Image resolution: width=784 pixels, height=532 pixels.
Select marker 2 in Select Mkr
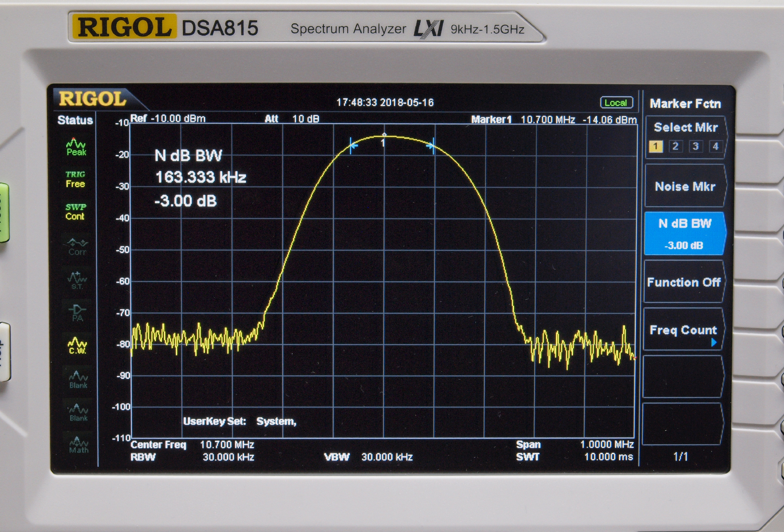tap(675, 146)
